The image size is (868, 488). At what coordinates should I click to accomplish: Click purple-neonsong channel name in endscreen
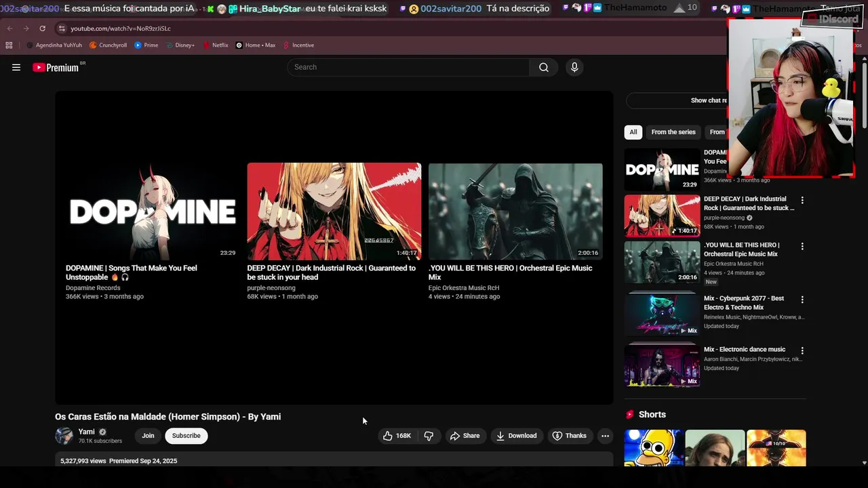point(271,288)
